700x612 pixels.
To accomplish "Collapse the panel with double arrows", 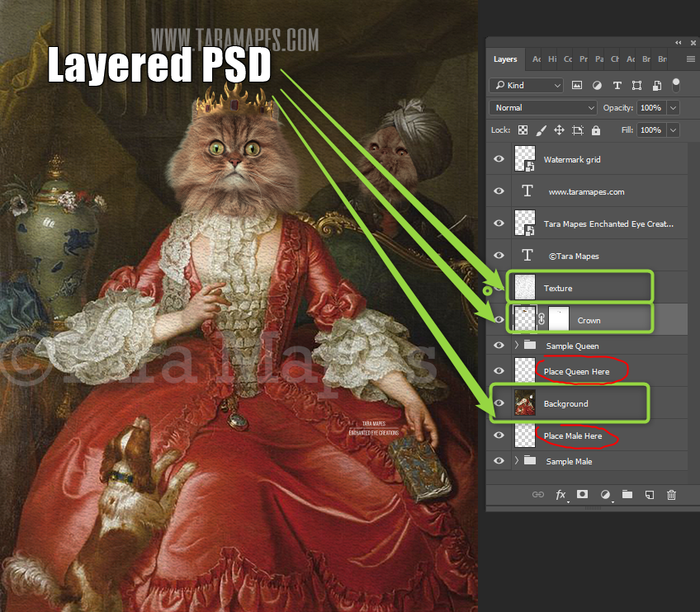I will [x=679, y=43].
